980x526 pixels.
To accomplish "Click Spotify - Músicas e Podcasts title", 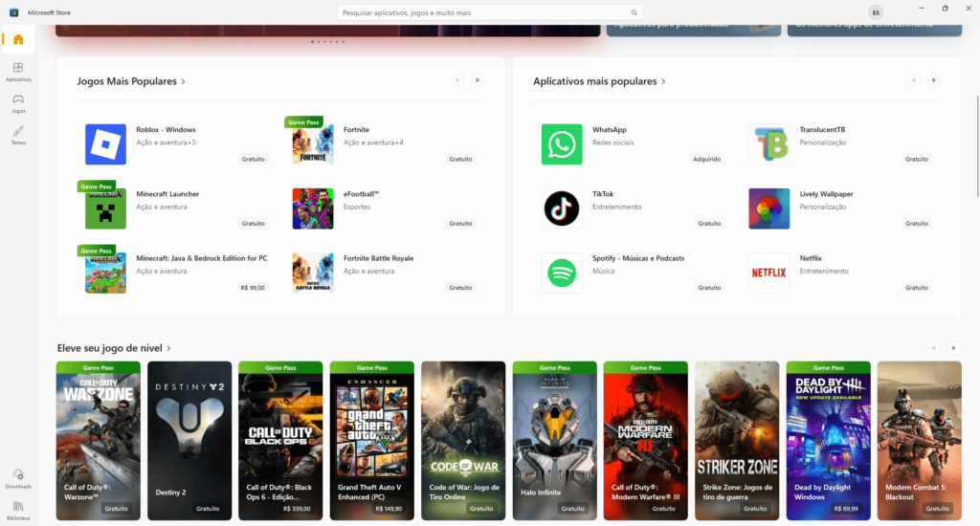I will click(638, 258).
